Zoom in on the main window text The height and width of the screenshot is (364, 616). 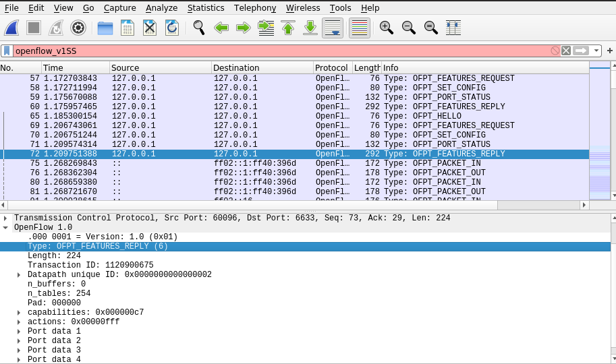[386, 28]
